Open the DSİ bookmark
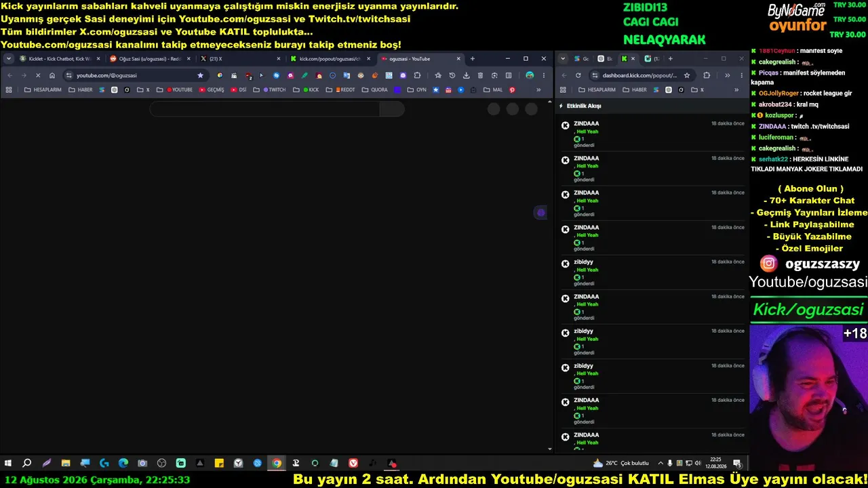The image size is (868, 488). (239, 89)
